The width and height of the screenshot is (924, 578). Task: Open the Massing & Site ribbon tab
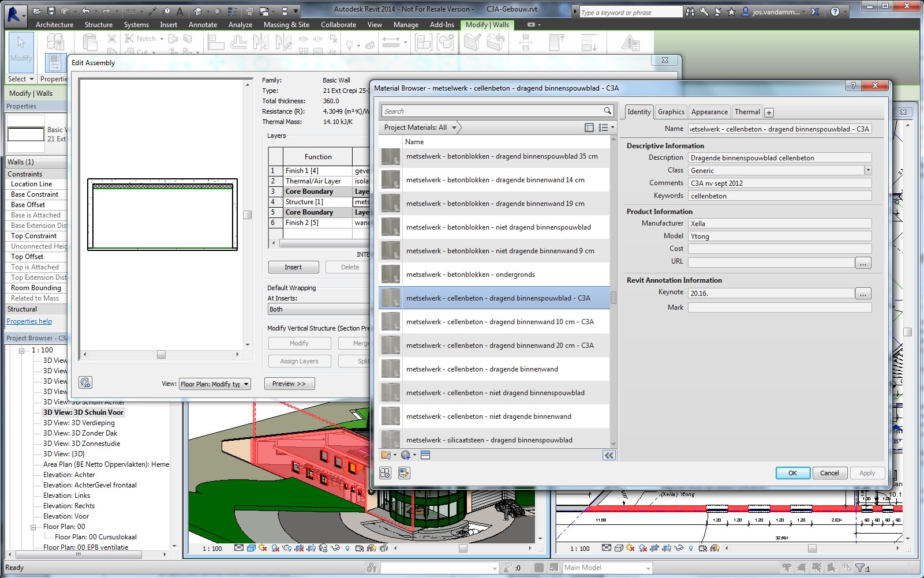286,25
